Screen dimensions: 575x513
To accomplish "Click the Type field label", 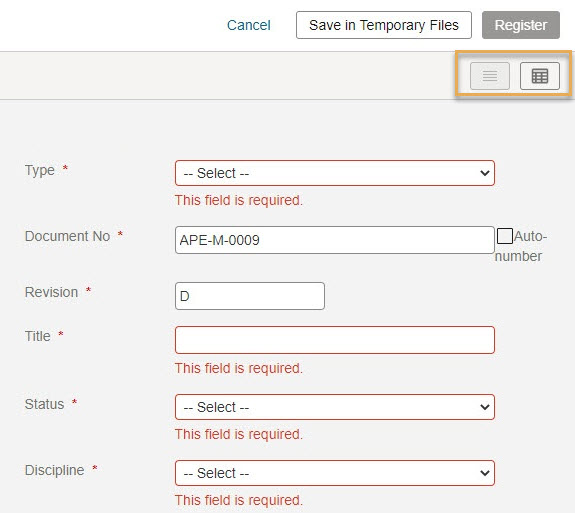I will [40, 171].
